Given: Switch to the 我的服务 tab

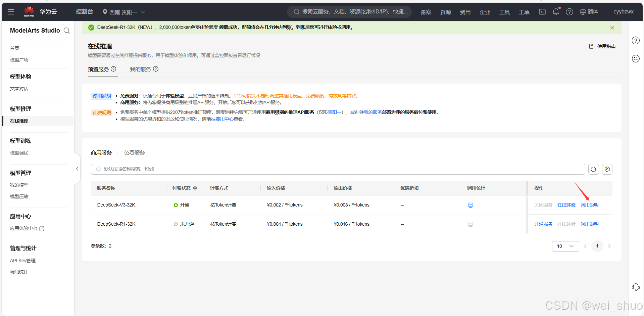Looking at the screenshot, I should coord(141,70).
